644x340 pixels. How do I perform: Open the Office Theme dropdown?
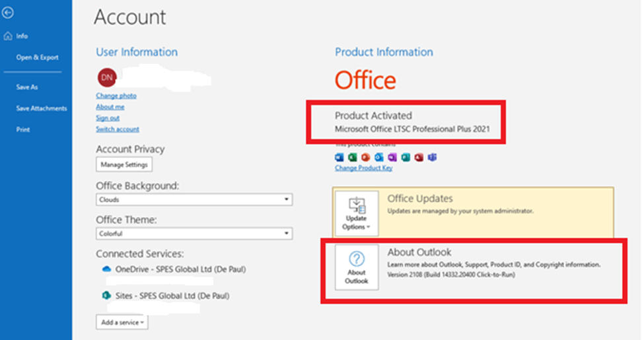(x=194, y=234)
